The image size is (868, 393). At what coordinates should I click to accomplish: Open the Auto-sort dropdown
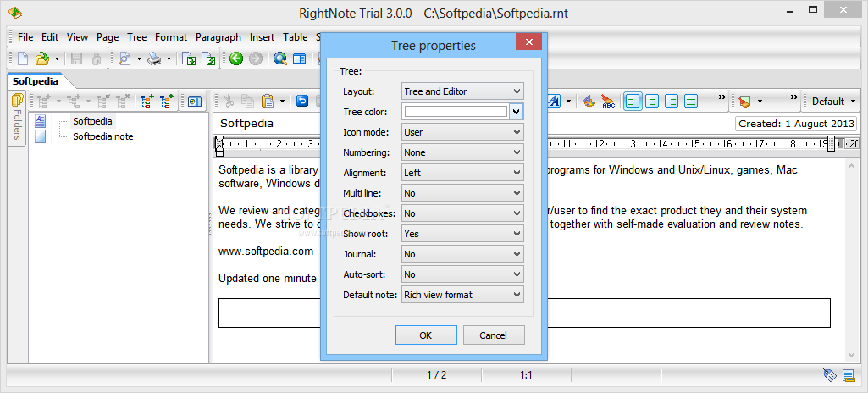[x=462, y=274]
